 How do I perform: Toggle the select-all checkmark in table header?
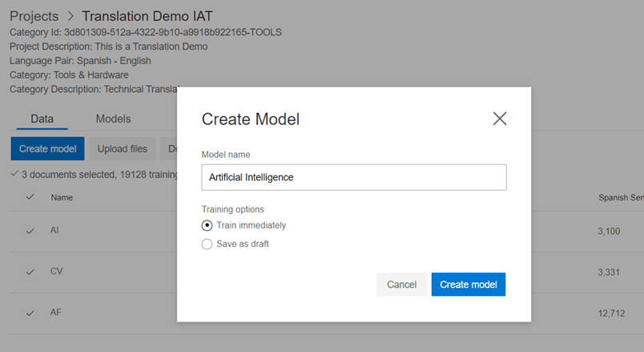30,197
